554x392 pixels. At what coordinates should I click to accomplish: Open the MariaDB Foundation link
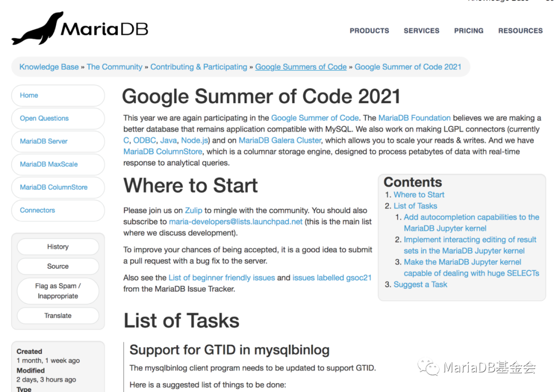click(414, 117)
